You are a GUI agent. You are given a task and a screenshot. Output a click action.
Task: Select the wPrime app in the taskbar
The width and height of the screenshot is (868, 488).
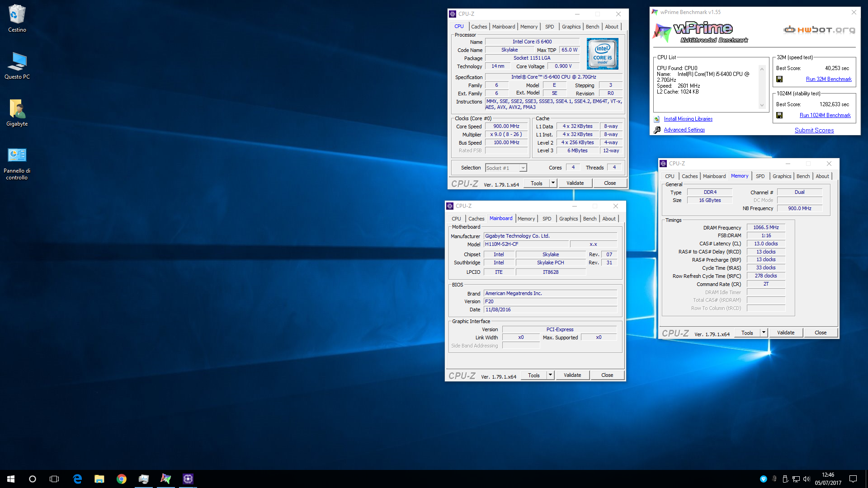point(166,479)
